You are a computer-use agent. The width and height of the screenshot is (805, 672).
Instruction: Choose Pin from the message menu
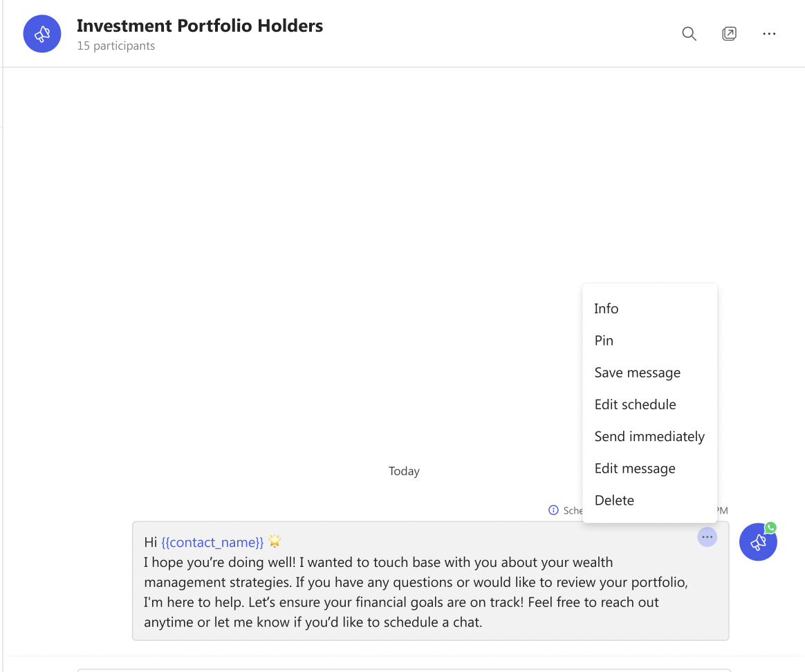pyautogui.click(x=603, y=340)
